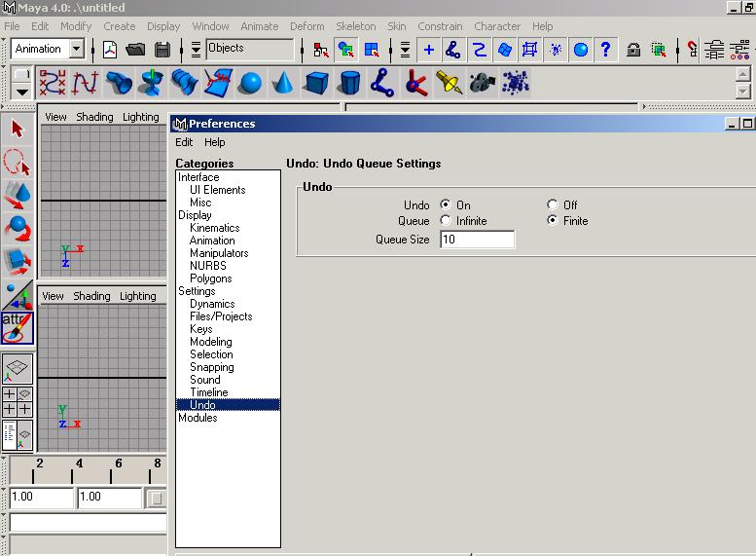756x556 pixels.
Task: Select by object type mode icon
Action: 346,50
